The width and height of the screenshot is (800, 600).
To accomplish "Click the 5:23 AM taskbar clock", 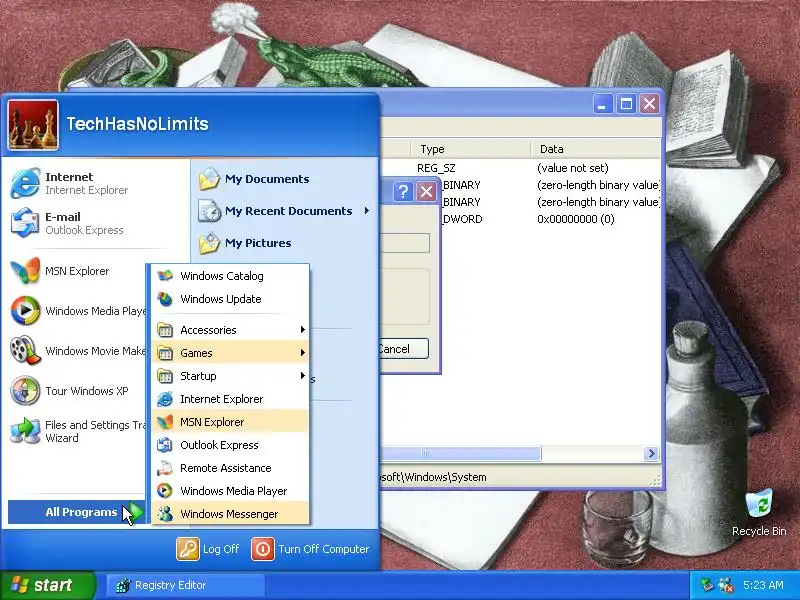I will 763,585.
